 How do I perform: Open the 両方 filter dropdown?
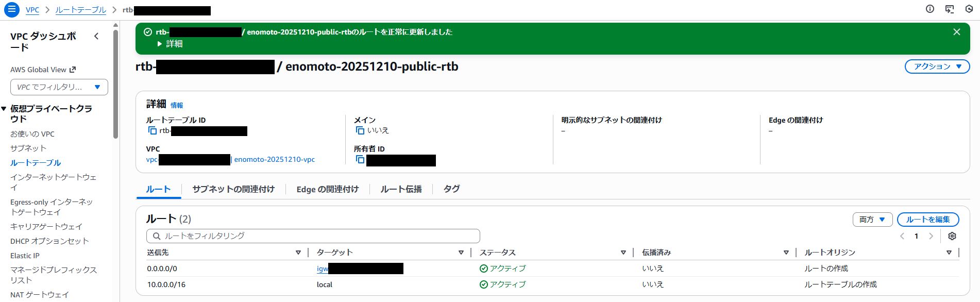click(872, 220)
